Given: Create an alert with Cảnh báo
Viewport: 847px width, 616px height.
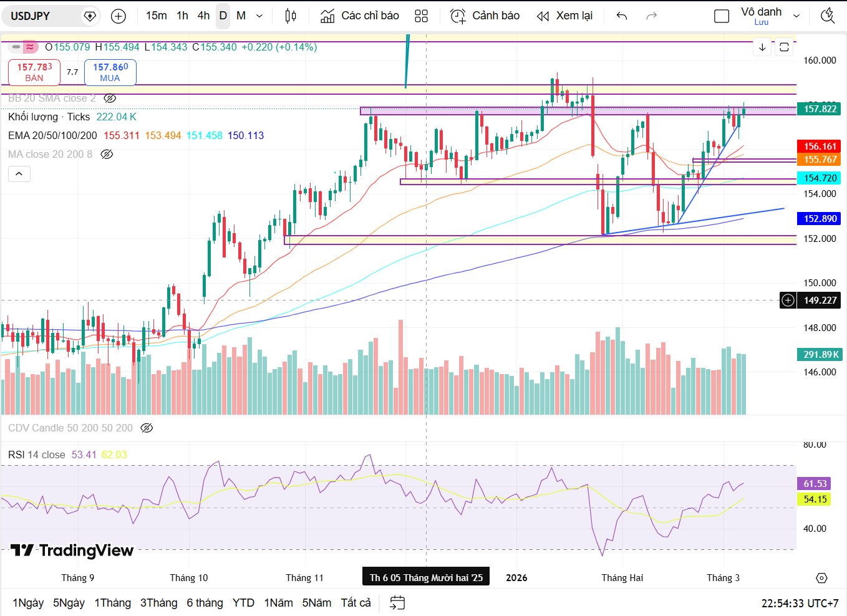Looking at the screenshot, I should pyautogui.click(x=485, y=16).
